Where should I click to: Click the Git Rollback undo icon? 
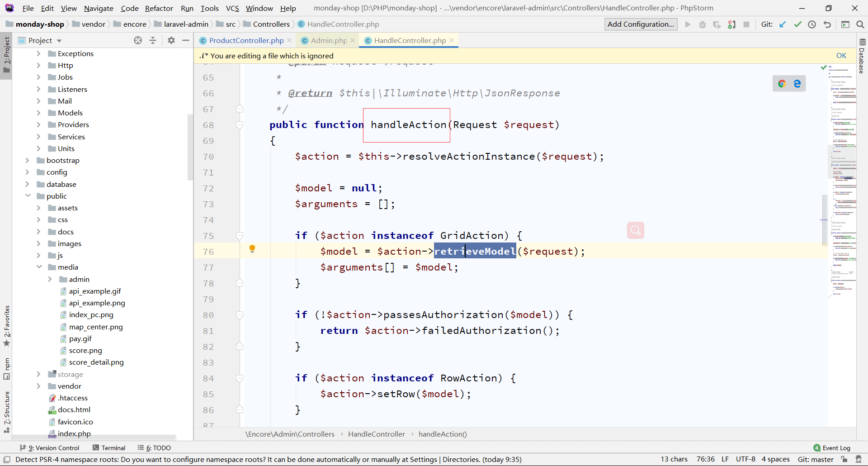click(x=827, y=24)
